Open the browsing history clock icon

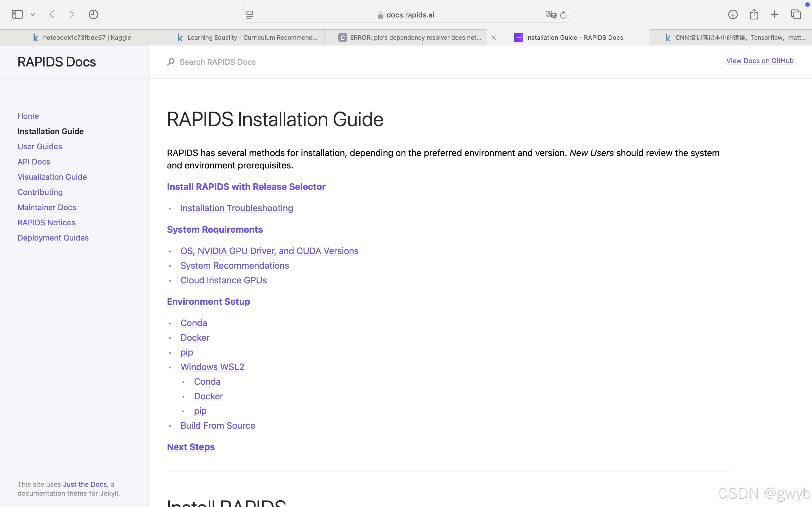[93, 14]
